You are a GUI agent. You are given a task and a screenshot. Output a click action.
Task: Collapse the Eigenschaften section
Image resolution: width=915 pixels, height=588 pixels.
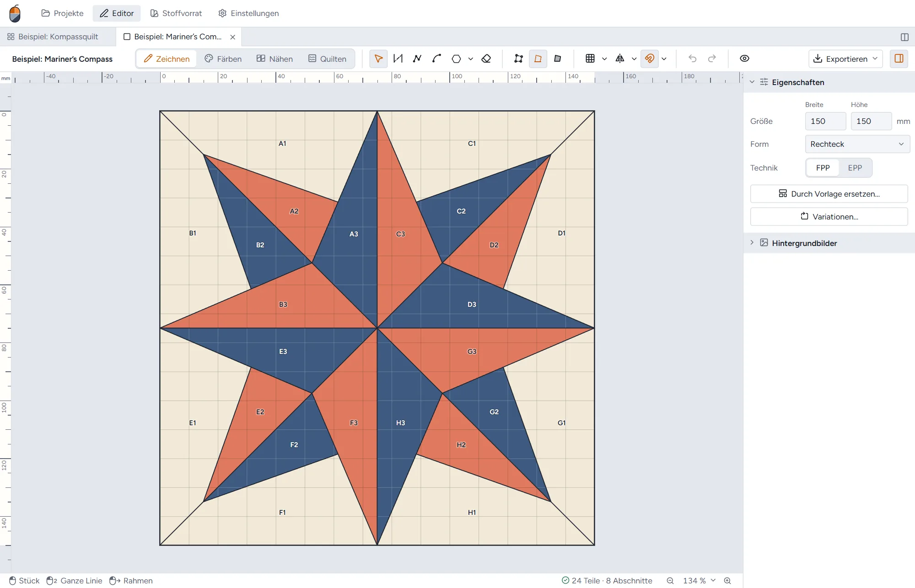pyautogui.click(x=829, y=82)
